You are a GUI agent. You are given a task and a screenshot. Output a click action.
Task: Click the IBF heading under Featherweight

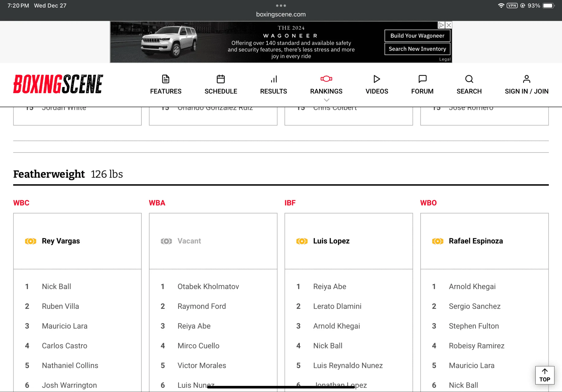click(x=290, y=203)
